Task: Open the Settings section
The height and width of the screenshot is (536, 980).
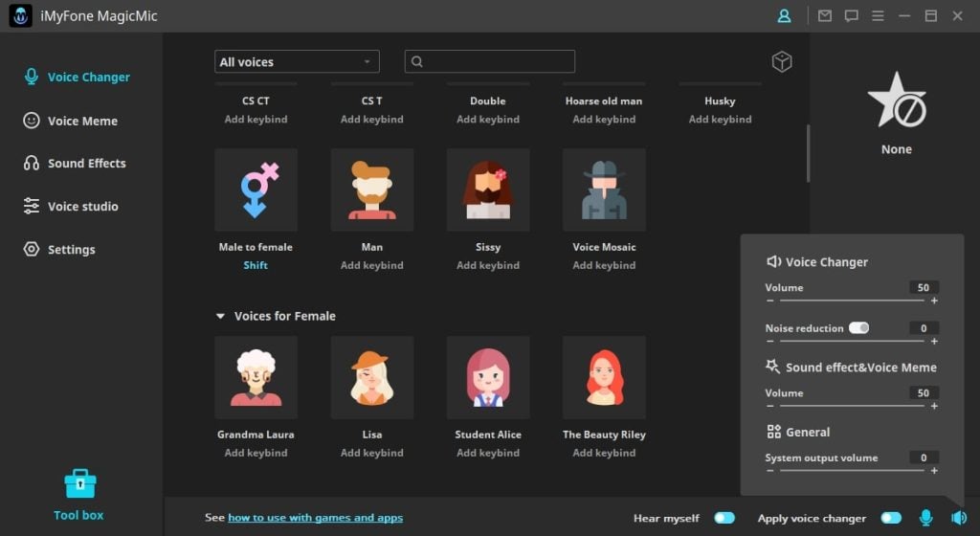Action: [59, 249]
